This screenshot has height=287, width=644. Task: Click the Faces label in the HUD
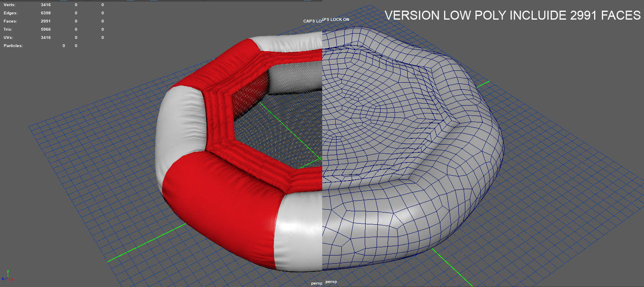tap(11, 21)
